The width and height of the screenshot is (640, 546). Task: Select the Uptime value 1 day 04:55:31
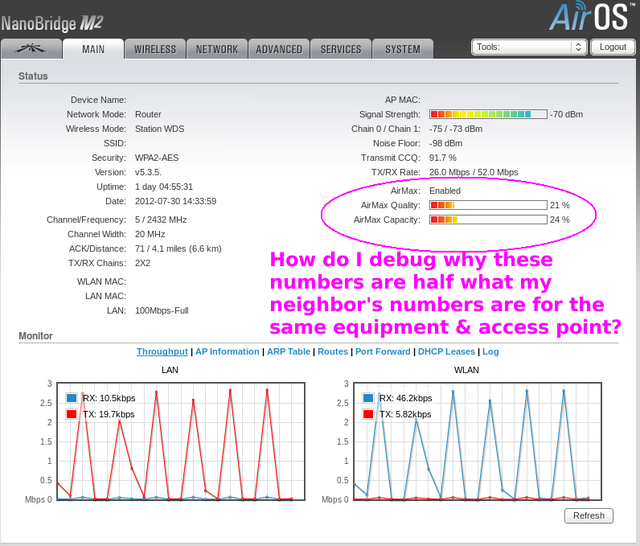[x=164, y=186]
